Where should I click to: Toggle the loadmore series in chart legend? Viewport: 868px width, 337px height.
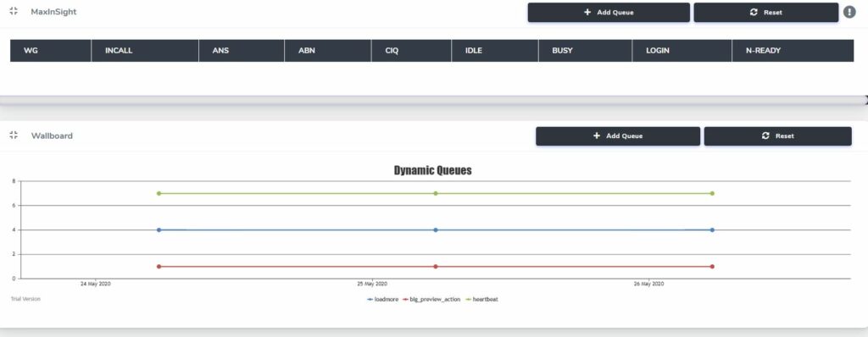click(x=382, y=300)
